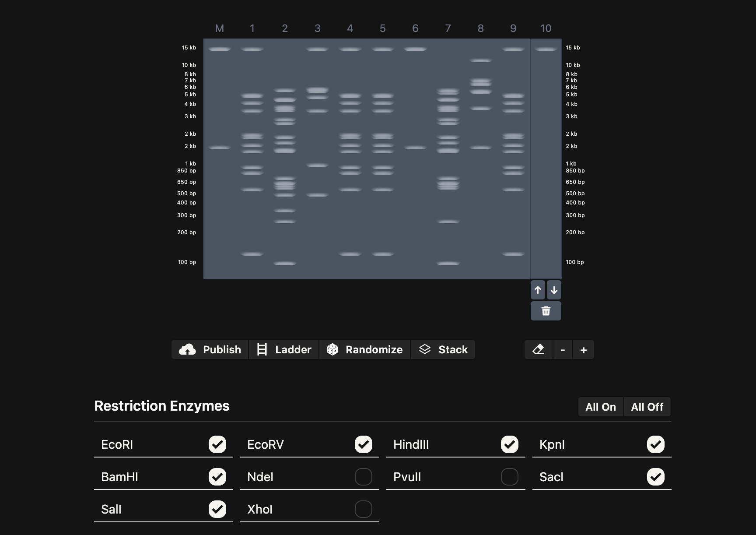Image resolution: width=756 pixels, height=535 pixels.
Task: Enable the NdeI enzyme checkbox
Action: (363, 477)
